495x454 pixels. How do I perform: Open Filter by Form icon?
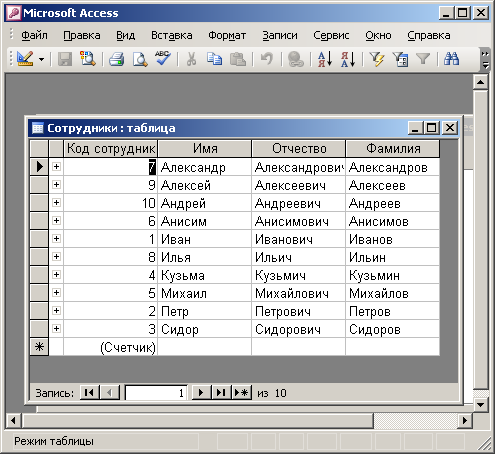(x=400, y=59)
